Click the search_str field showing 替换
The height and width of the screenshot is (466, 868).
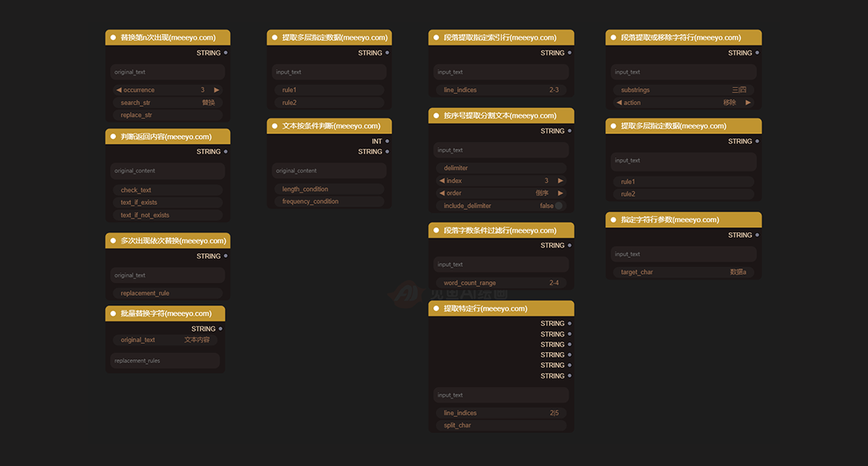pyautogui.click(x=168, y=102)
